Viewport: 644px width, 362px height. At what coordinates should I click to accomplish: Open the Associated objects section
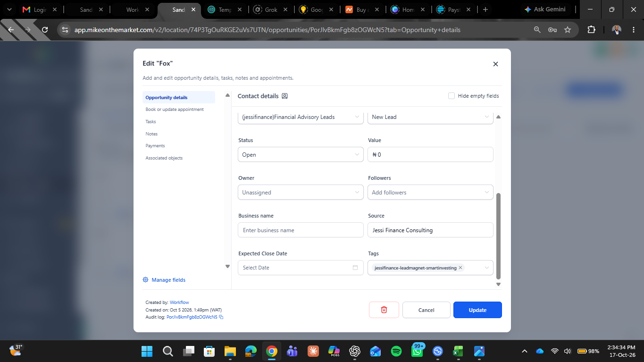pos(164,158)
